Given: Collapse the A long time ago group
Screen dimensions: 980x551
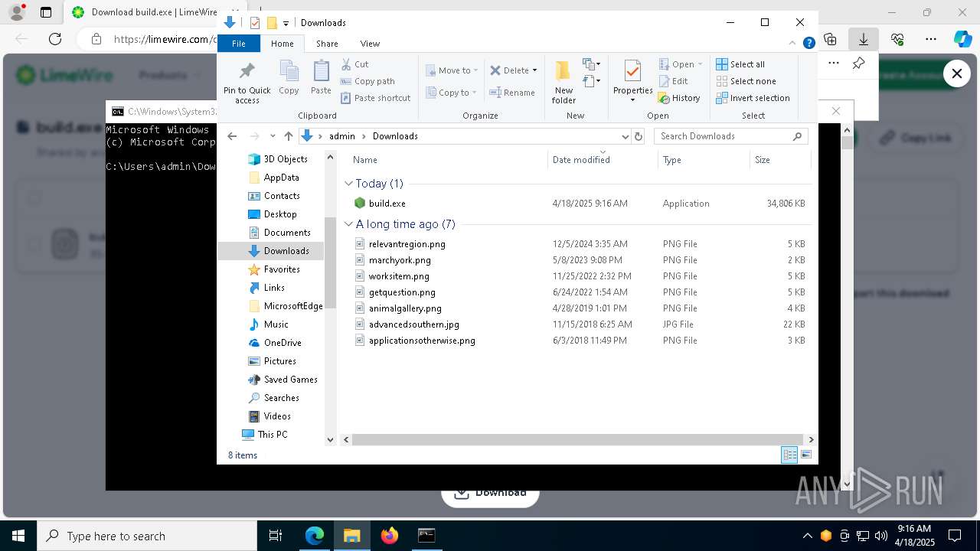Looking at the screenshot, I should 348,224.
